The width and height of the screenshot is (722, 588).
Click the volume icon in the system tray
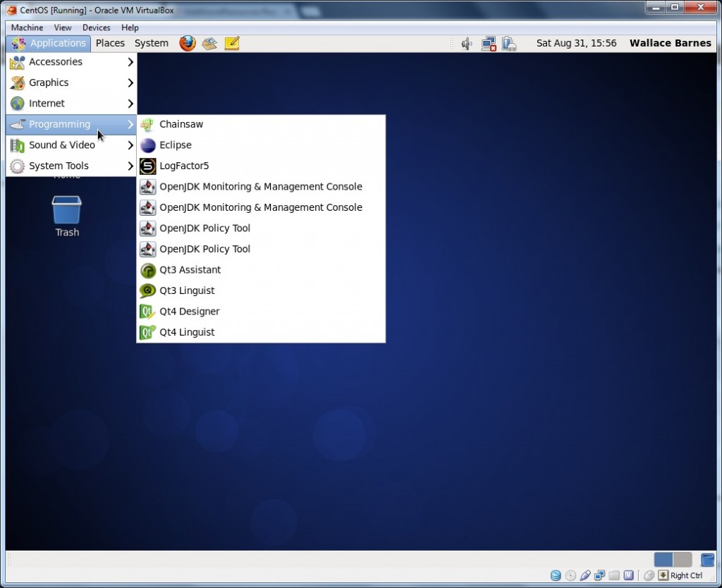(466, 43)
